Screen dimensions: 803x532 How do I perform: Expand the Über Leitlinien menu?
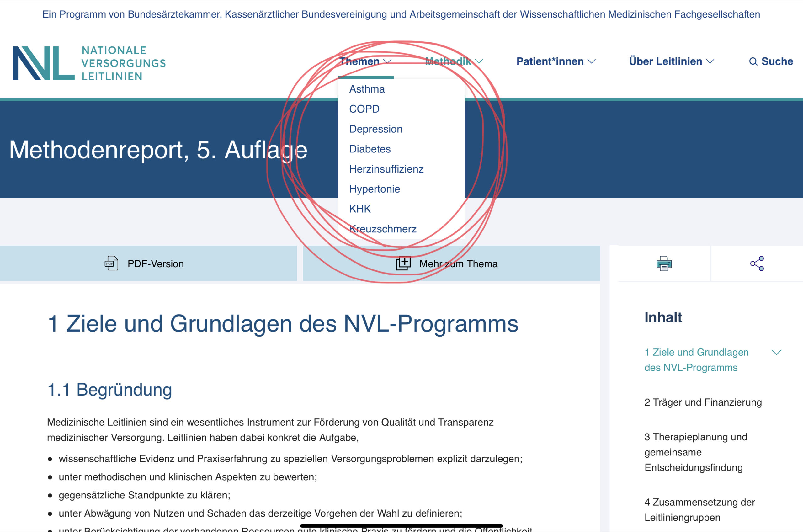point(672,61)
